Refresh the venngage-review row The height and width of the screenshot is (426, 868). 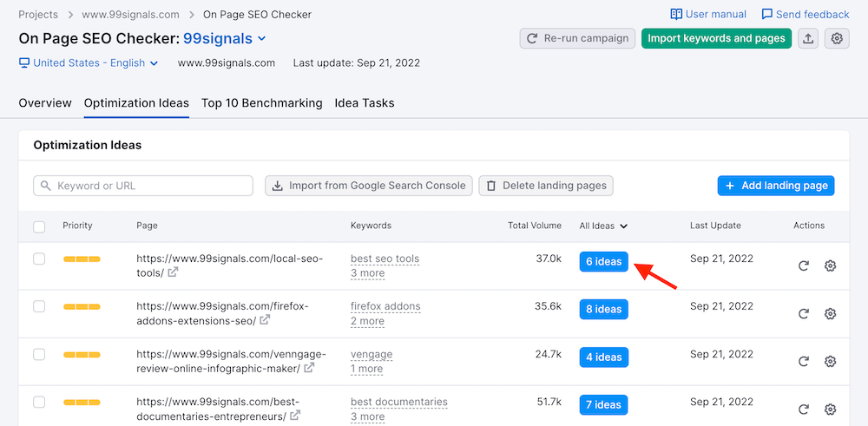pyautogui.click(x=804, y=361)
